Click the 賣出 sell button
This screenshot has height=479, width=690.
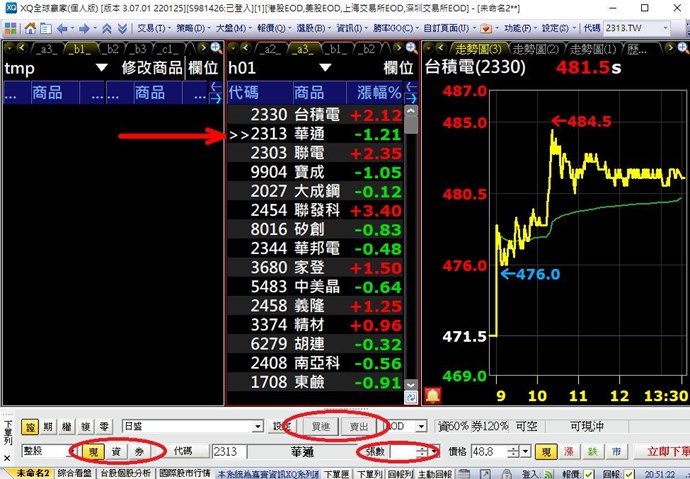[x=359, y=426]
